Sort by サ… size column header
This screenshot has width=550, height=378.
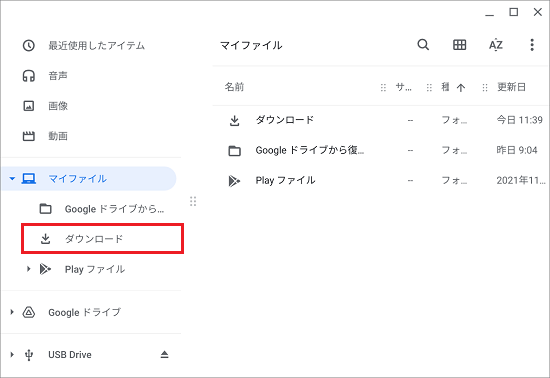click(404, 87)
